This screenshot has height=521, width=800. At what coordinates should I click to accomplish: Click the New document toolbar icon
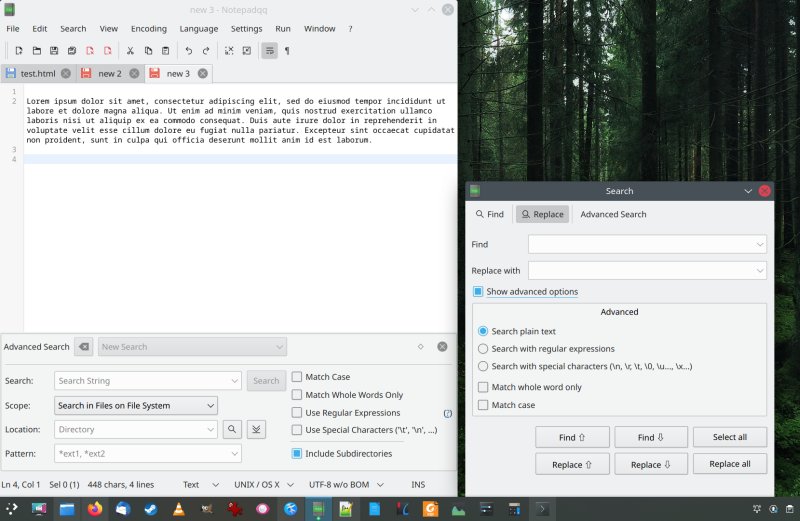coord(19,51)
